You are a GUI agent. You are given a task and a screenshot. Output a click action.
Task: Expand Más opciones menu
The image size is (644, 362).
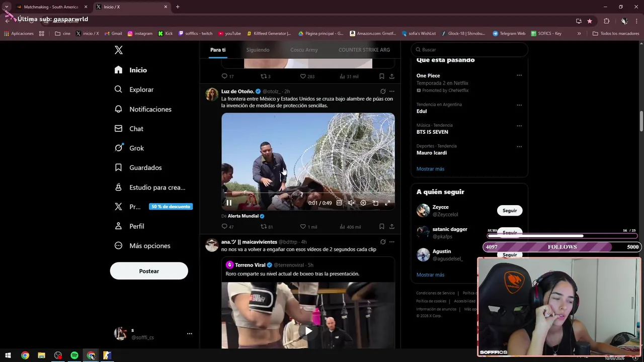pyautogui.click(x=142, y=246)
